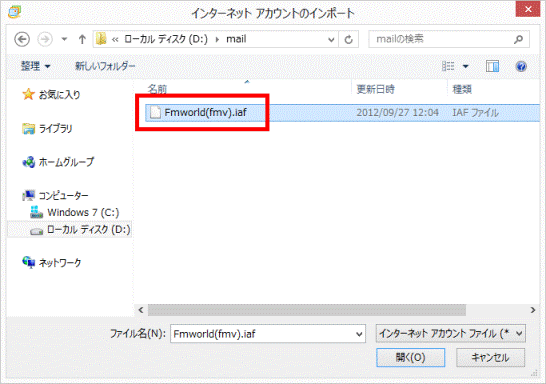
Task: Click the 開く(O) button
Action: tap(411, 357)
